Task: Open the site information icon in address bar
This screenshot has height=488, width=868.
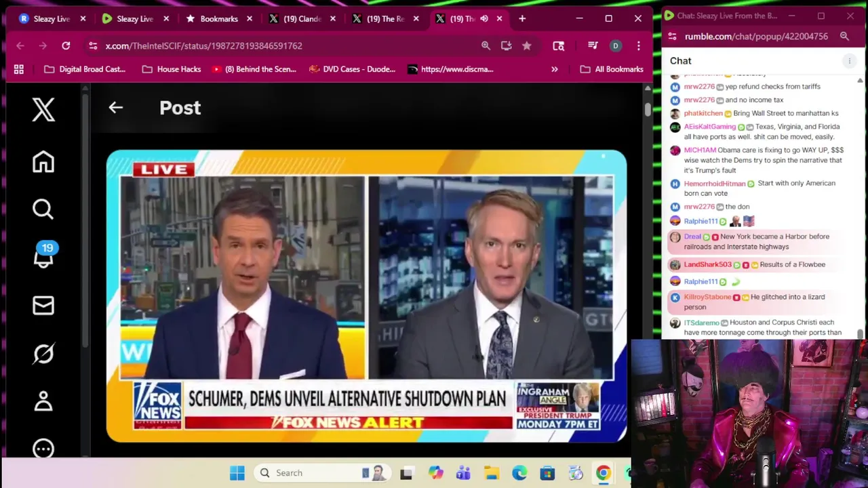Action: (x=93, y=45)
